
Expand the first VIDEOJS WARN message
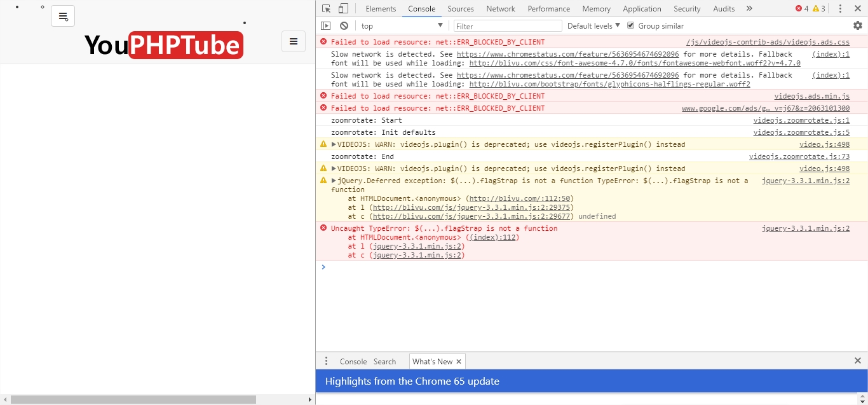(x=334, y=144)
